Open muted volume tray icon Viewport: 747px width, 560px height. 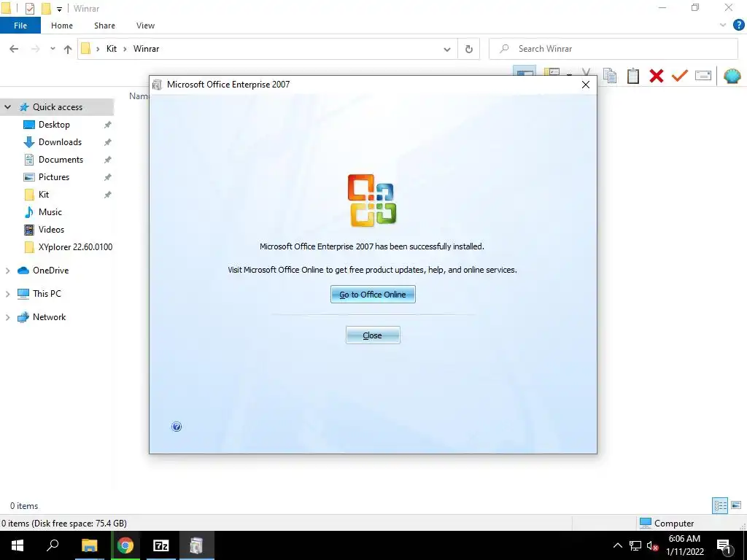(x=652, y=545)
